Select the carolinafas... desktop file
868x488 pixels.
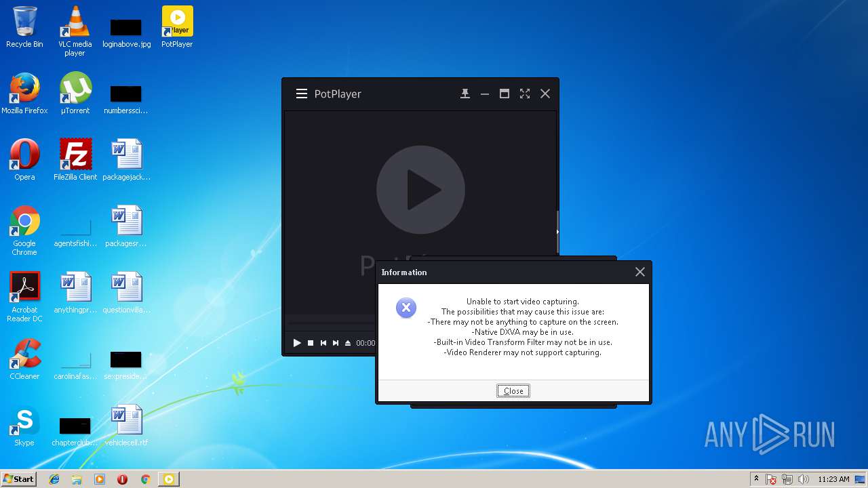[75, 366]
